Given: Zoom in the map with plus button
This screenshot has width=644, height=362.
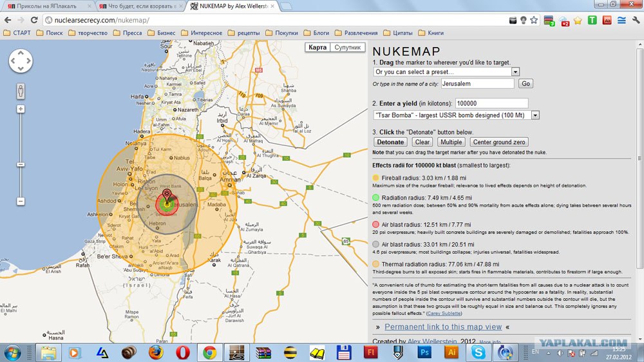Looking at the screenshot, I should coord(21,109).
